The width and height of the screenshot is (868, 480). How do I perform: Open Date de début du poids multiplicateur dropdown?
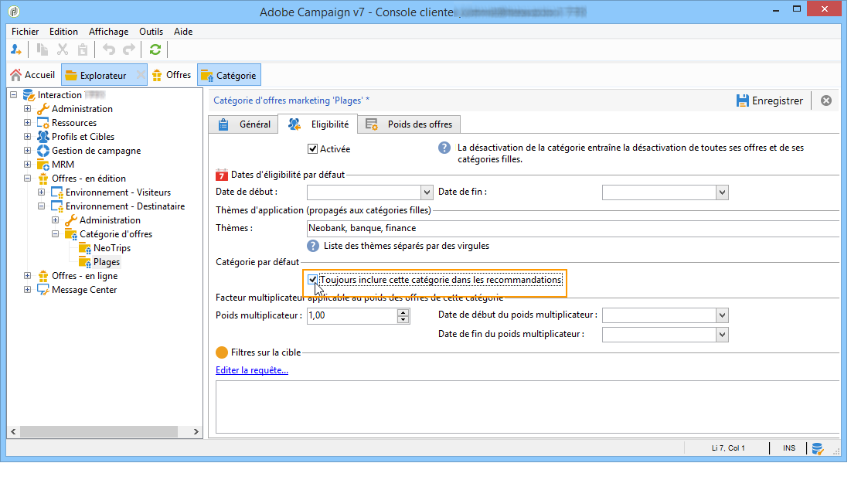(x=722, y=315)
